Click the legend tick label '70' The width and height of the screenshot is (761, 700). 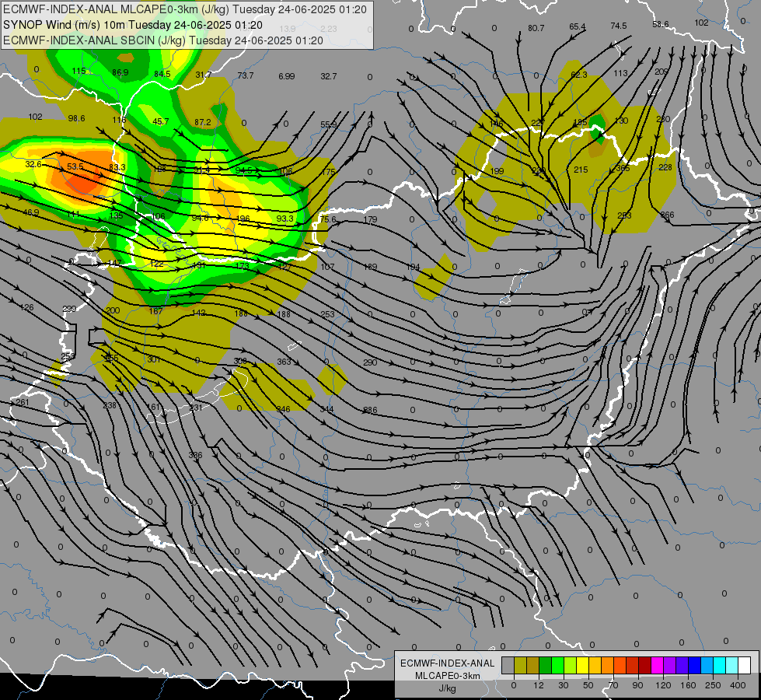613,685
